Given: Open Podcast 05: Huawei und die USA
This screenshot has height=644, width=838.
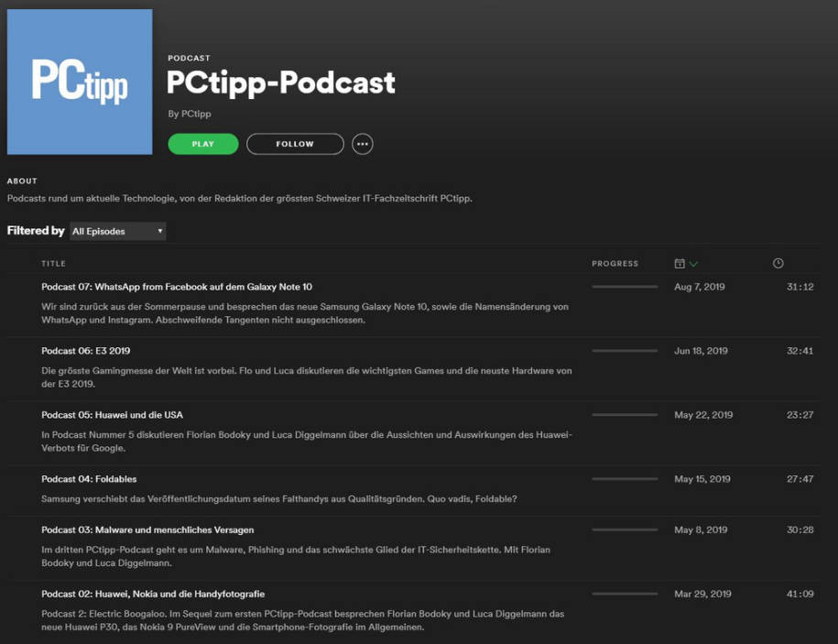Looking at the screenshot, I should point(113,415).
